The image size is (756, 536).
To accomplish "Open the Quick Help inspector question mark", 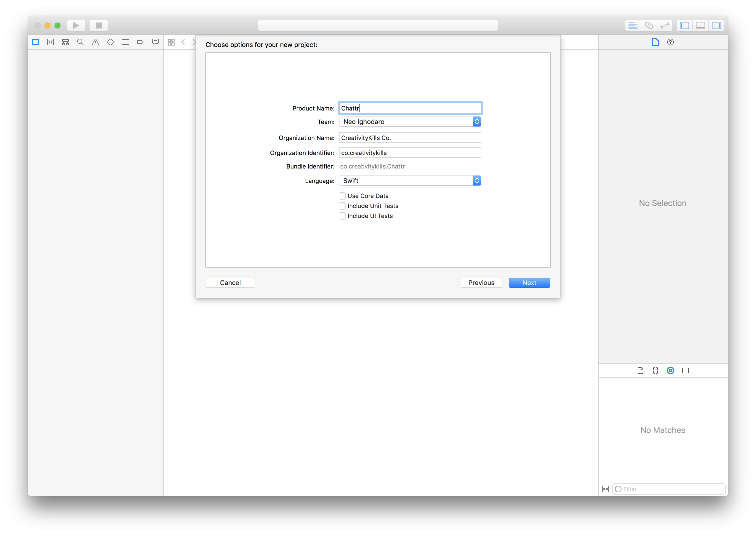I will coord(670,42).
